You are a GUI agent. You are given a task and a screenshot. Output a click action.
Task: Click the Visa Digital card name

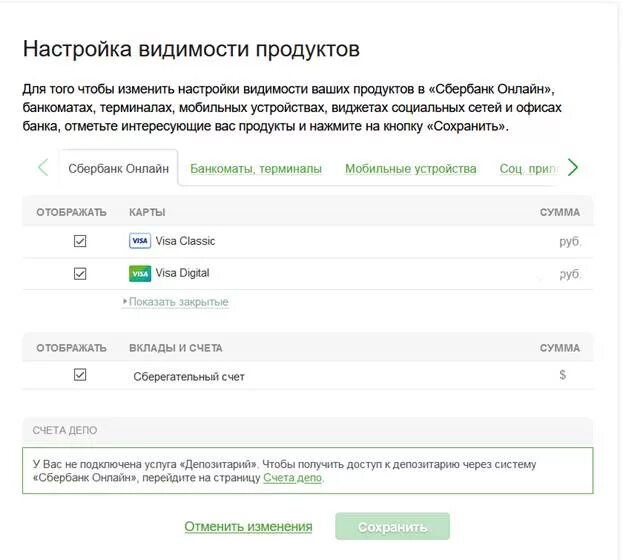(x=182, y=273)
